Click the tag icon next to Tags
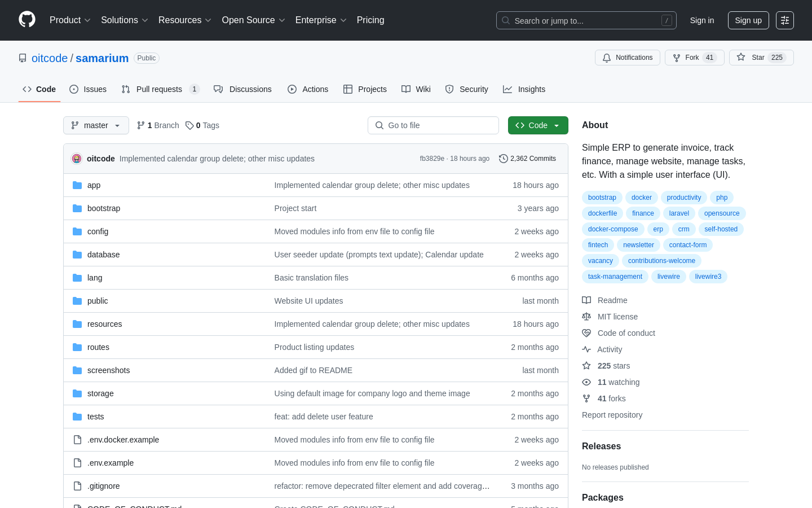The height and width of the screenshot is (508, 812). pos(189,125)
